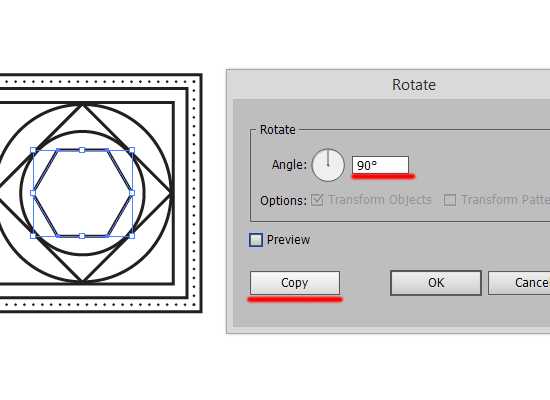Select the dotted border frame on artboard

click(x=195, y=193)
